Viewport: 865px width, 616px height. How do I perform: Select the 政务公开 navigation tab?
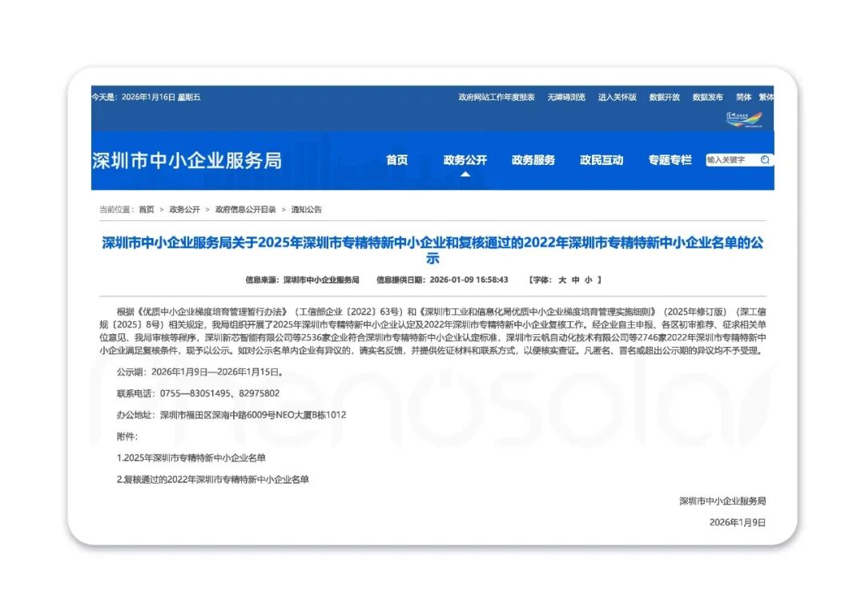(465, 160)
